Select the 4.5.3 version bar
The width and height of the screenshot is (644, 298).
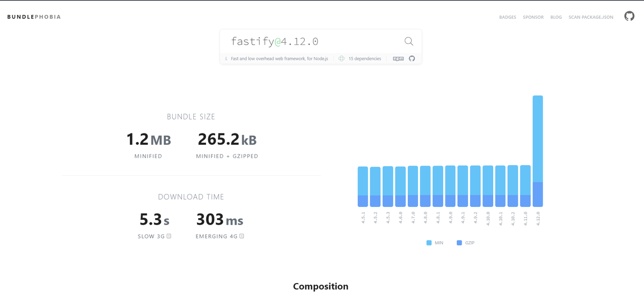click(x=388, y=187)
